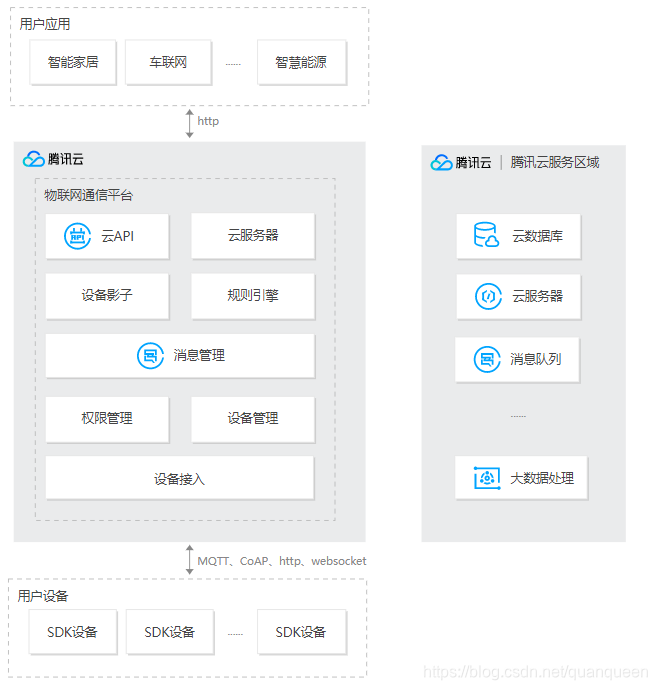This screenshot has width=657, height=690.
Task: Click the 云API circular icon
Action: (77, 236)
